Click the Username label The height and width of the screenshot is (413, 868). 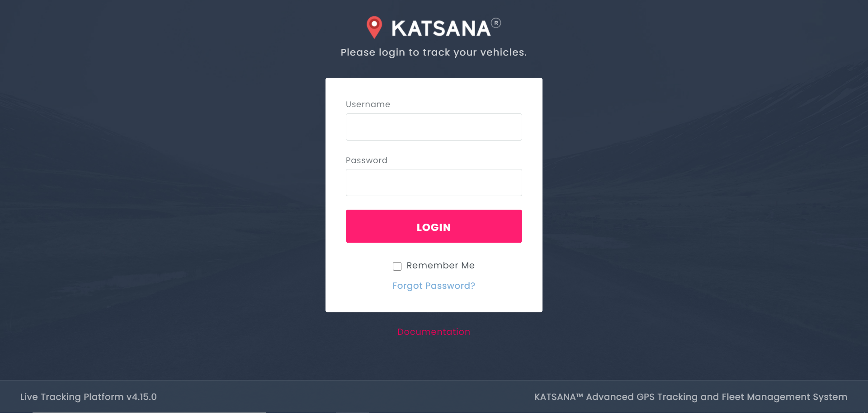pyautogui.click(x=368, y=104)
